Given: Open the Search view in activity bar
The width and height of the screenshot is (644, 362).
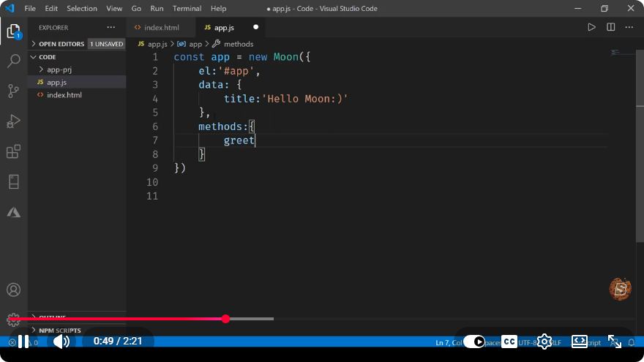Looking at the screenshot, I should tap(14, 61).
